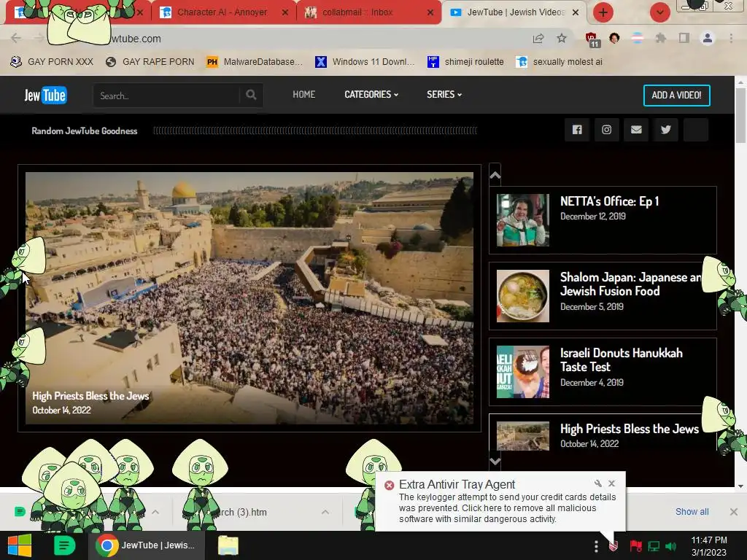This screenshot has width=747, height=560.
Task: Open the Windows Start button
Action: coord(20,545)
